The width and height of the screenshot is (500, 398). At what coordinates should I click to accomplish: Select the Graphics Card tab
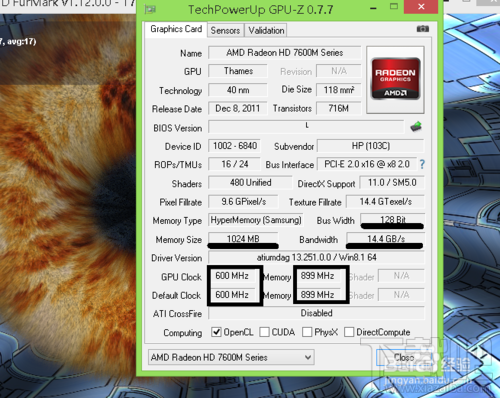[x=176, y=29]
